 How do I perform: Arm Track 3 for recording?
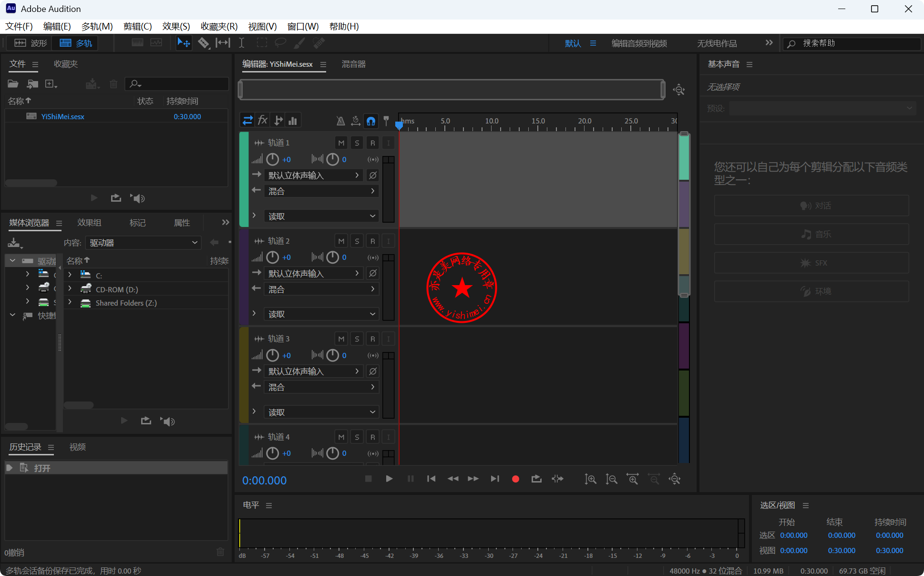pos(373,339)
